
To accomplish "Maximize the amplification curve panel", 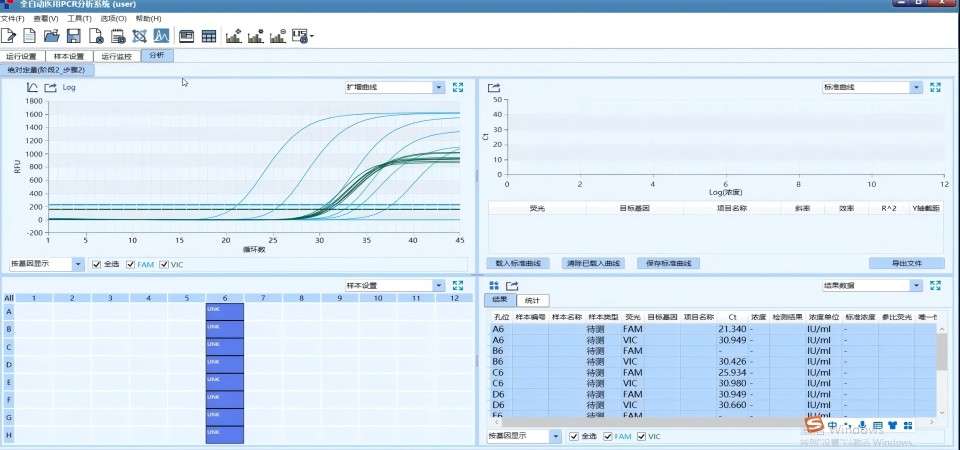I will pyautogui.click(x=458, y=87).
